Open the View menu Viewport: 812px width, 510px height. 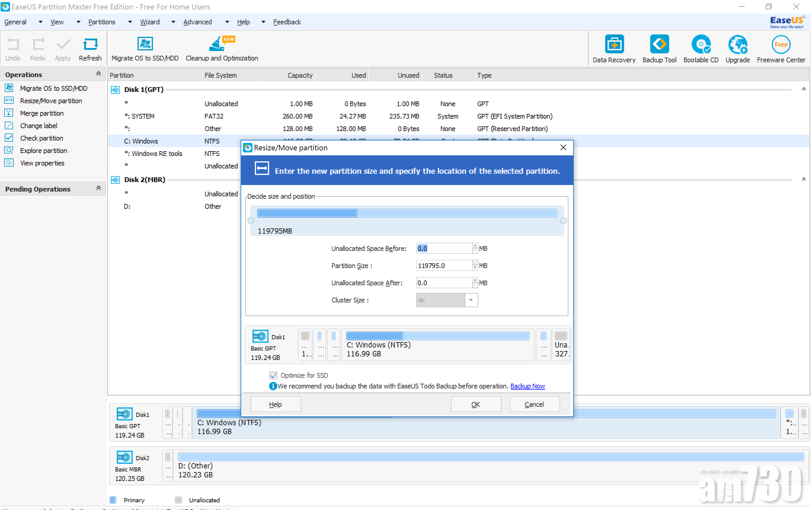[x=57, y=22]
